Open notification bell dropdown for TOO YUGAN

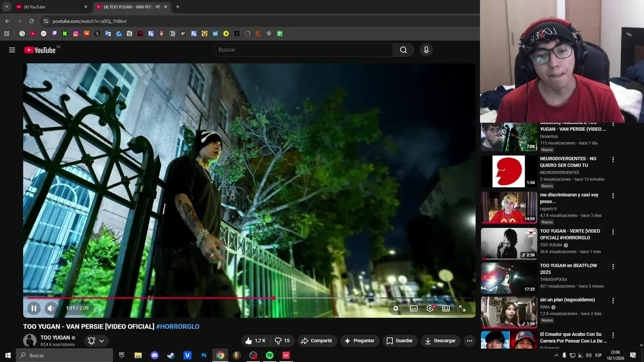[96, 341]
